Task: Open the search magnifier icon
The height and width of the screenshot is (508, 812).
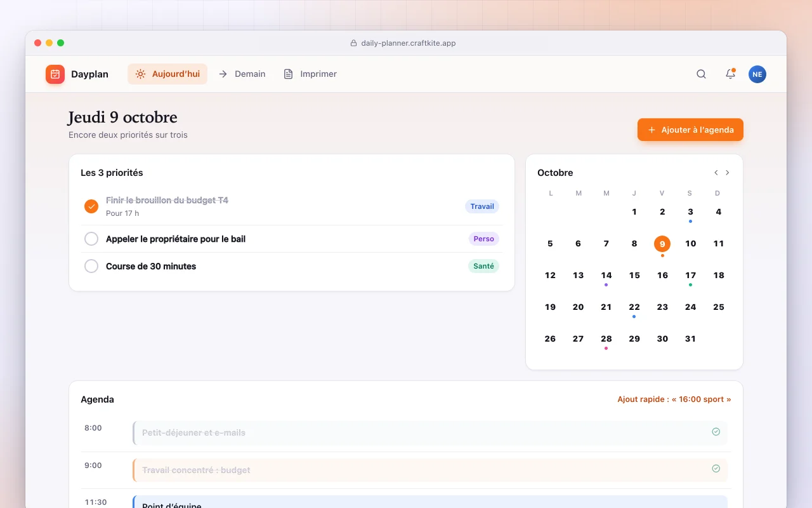Action: coord(701,74)
